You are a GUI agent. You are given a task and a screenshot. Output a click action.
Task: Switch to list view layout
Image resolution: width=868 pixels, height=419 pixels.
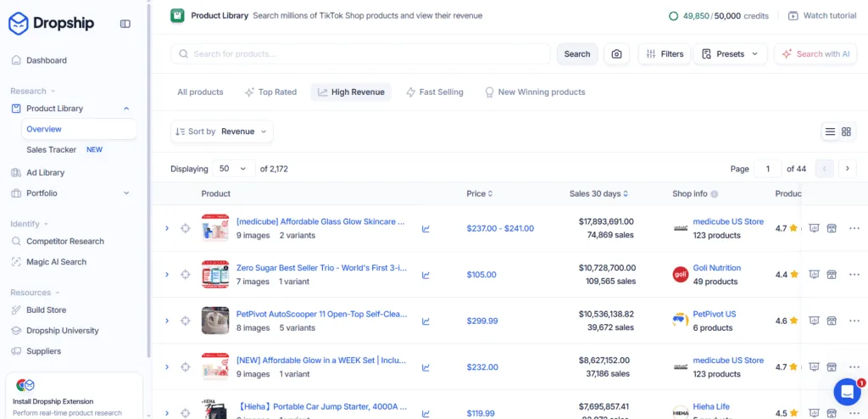[x=830, y=131]
